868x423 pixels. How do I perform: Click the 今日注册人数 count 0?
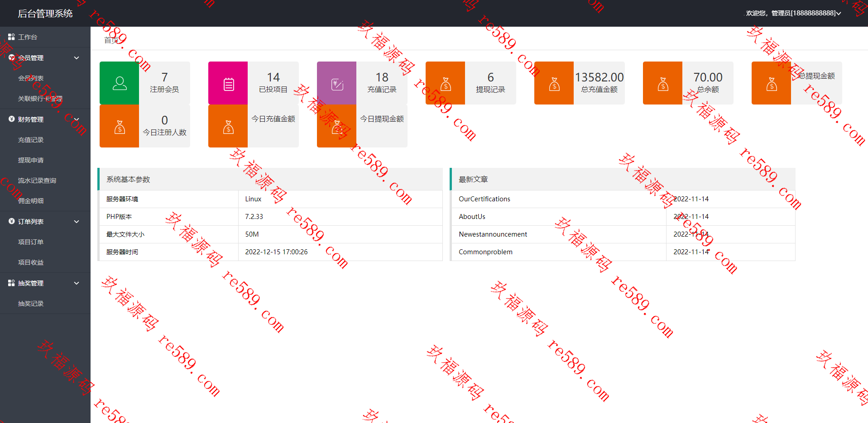tap(164, 120)
